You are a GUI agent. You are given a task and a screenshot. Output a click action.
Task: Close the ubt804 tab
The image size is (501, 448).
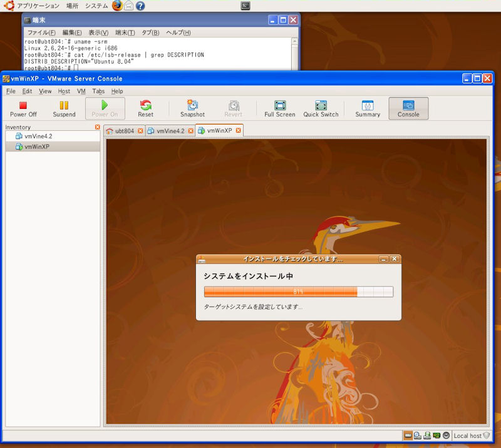tap(140, 131)
